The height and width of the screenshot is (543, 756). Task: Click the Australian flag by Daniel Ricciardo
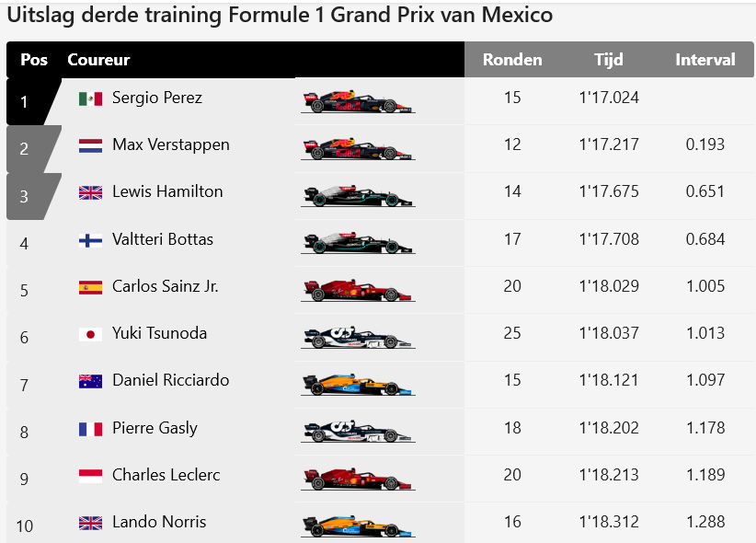point(90,381)
